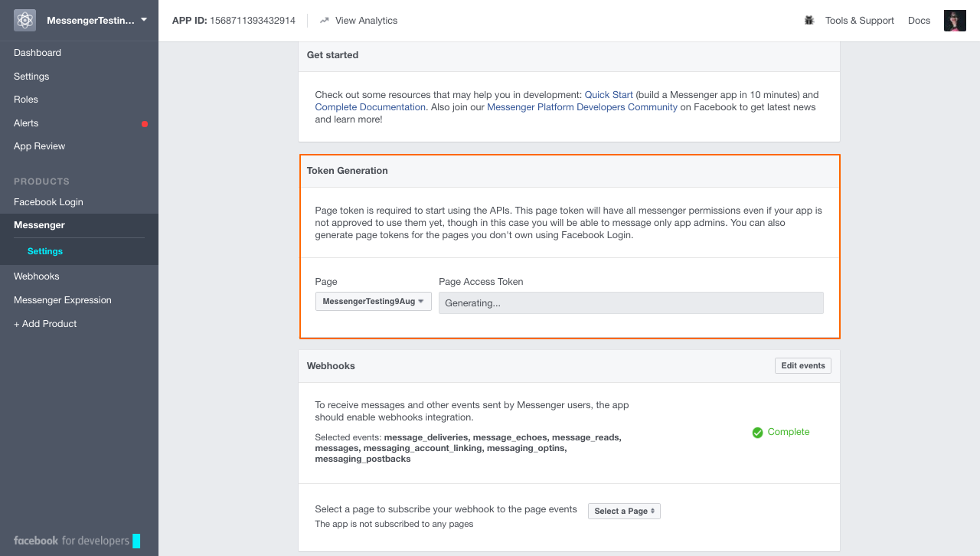The image size is (980, 556).
Task: Click the atom app icon
Action: [x=24, y=21]
